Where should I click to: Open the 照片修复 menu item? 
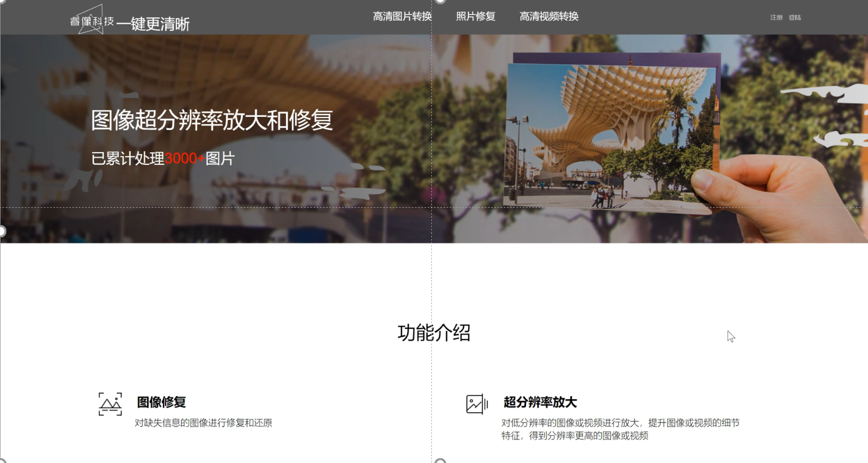476,17
